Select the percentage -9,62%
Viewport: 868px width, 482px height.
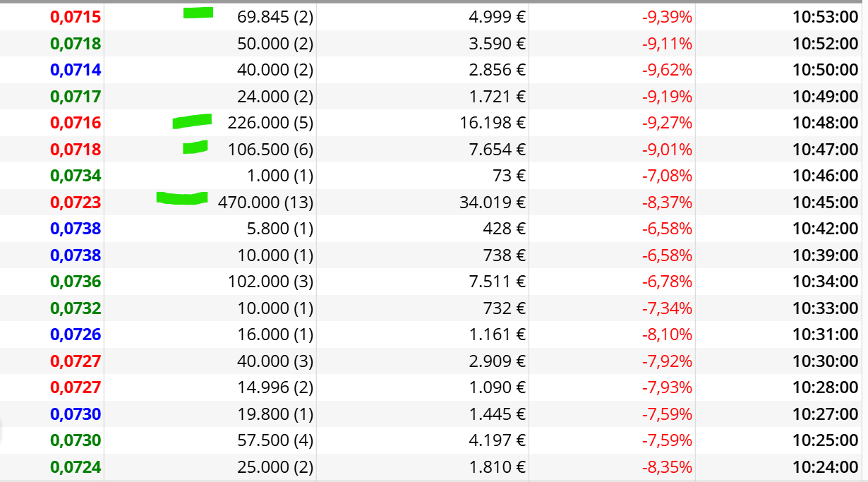pos(667,70)
